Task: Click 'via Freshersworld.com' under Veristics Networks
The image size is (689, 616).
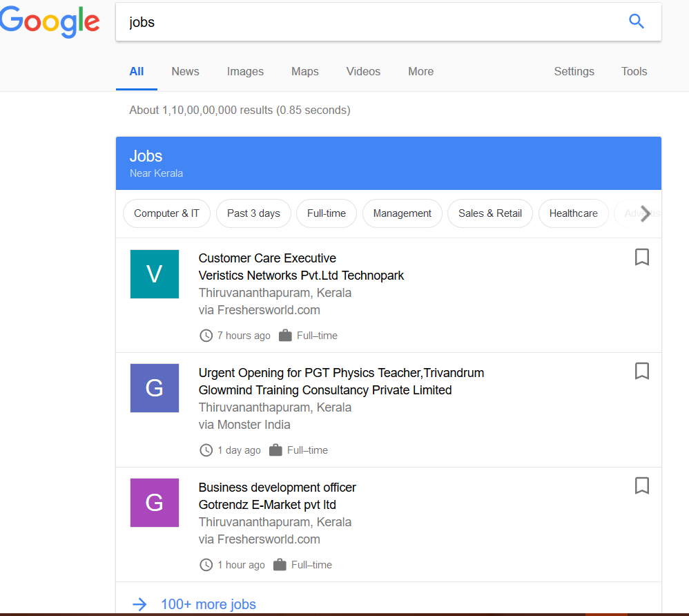Action: [260, 310]
